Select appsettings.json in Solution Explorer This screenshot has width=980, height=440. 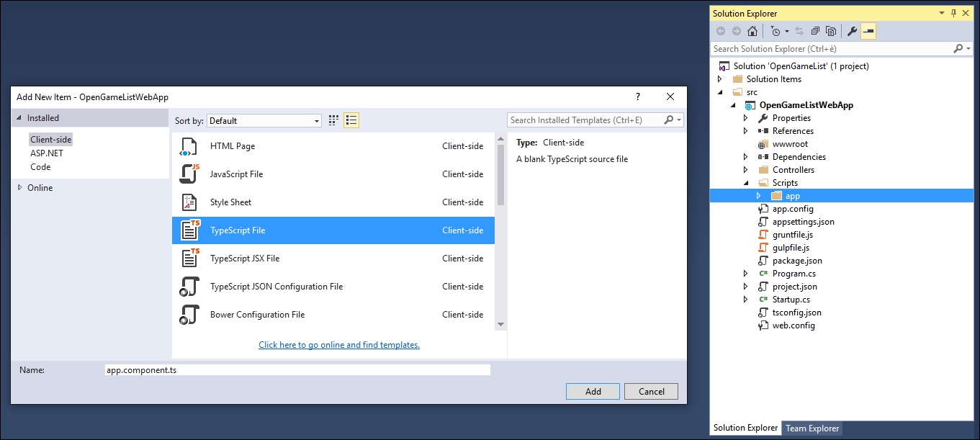point(804,222)
